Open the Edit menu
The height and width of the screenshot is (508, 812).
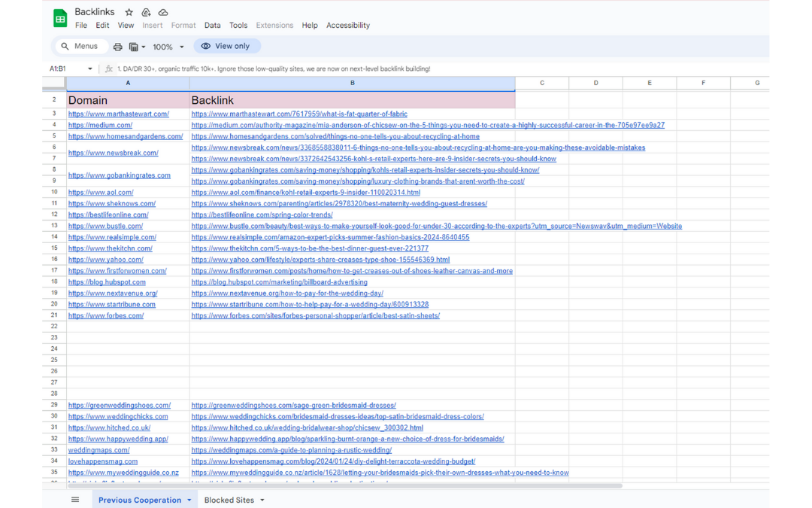coord(102,25)
